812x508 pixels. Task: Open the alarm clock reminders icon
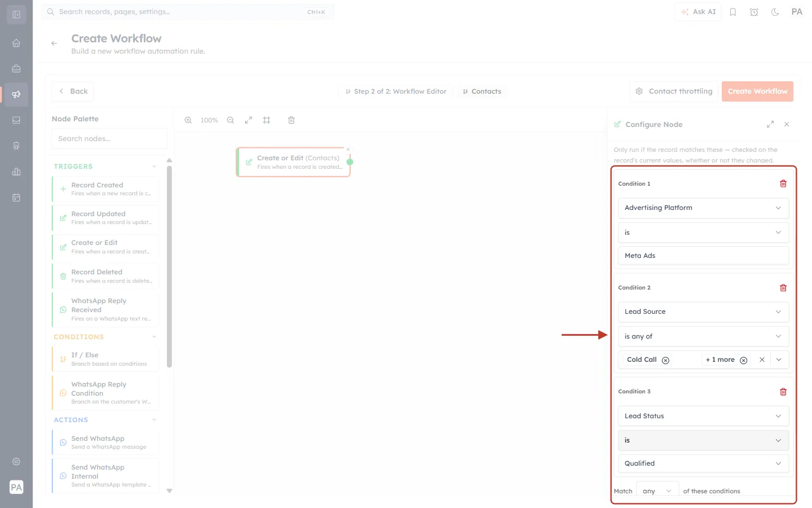click(754, 12)
